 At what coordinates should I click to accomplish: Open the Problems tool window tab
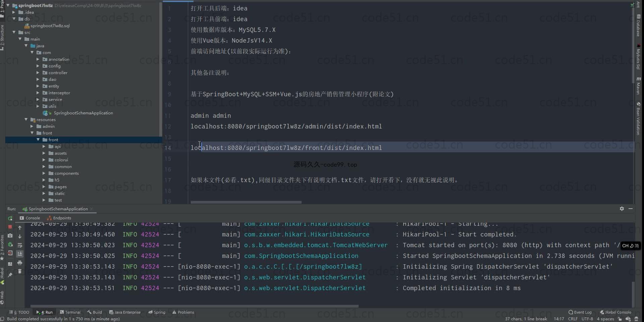pyautogui.click(x=183, y=312)
